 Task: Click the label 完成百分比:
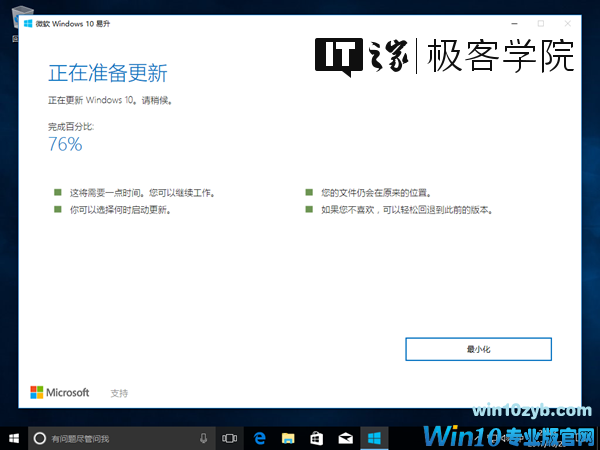tap(71, 126)
